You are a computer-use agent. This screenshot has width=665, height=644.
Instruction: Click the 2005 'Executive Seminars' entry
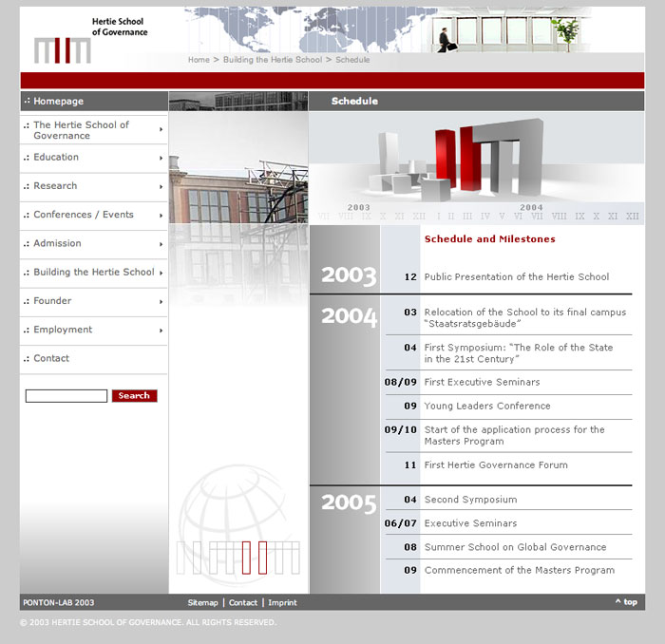coord(471,523)
